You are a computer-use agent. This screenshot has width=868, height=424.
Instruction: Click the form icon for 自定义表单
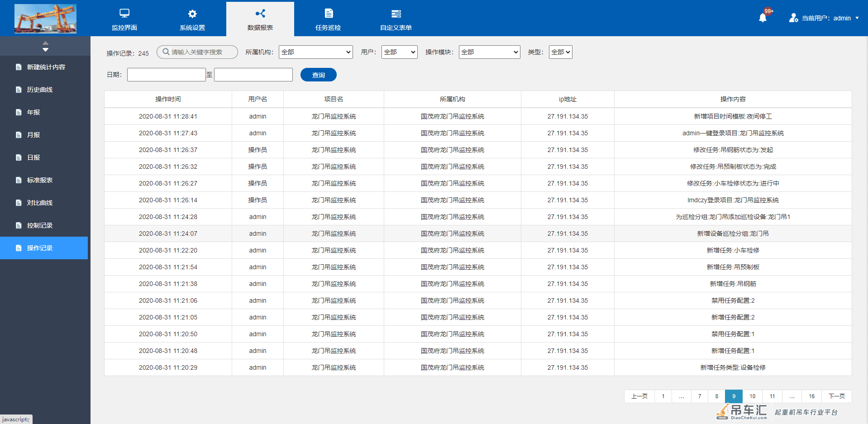coord(396,14)
